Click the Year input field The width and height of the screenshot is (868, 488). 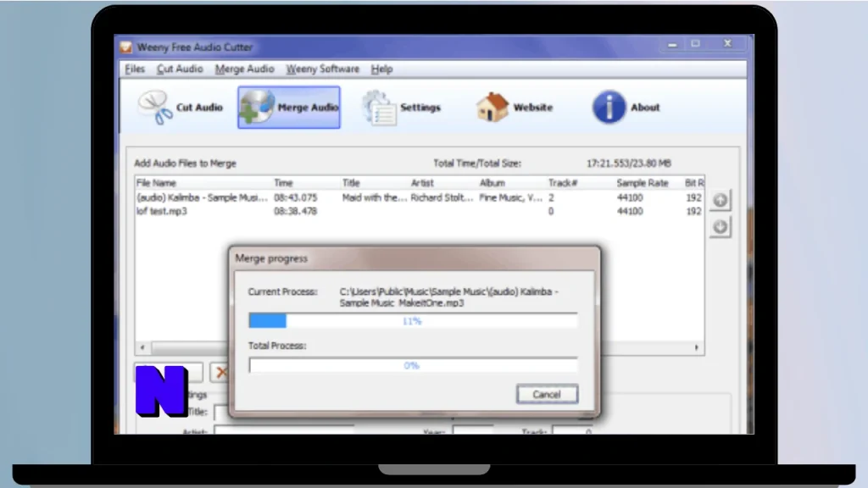[473, 430]
